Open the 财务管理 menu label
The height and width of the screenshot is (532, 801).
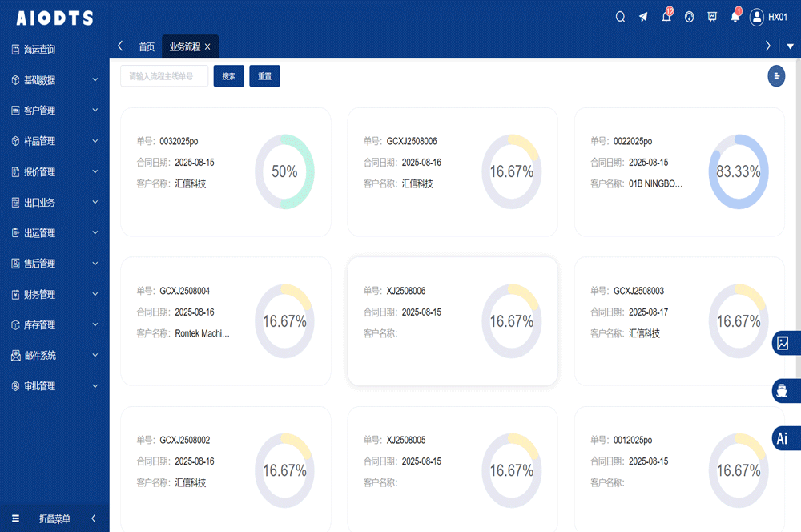tap(39, 294)
